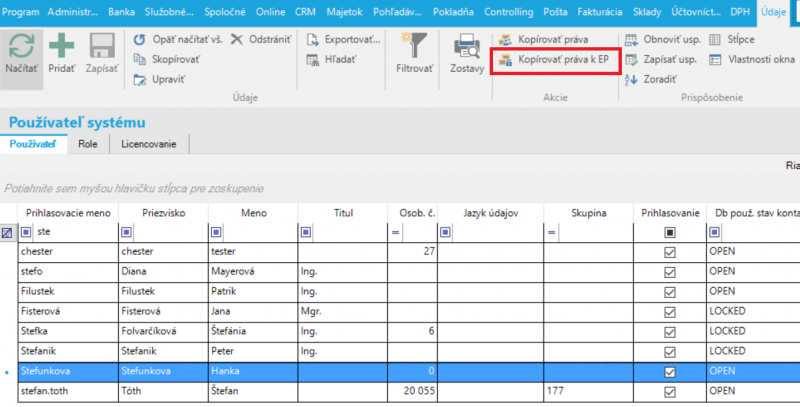
Task: Toggle Prihlasovanie checkbox for Stefka
Action: click(x=670, y=332)
